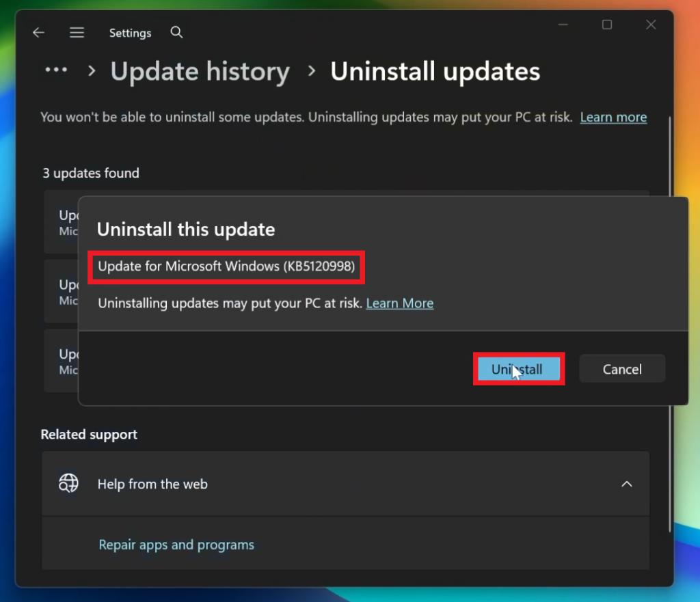Click Cancel in the uninstall dialog
700x602 pixels.
point(622,369)
